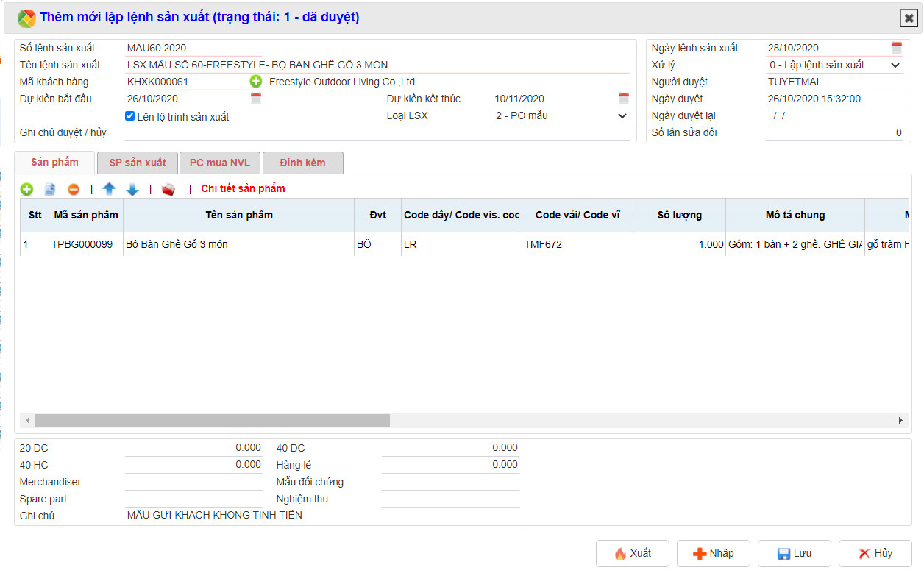The height and width of the screenshot is (573, 924).
Task: Click the copy row document icon
Action: (x=50, y=189)
